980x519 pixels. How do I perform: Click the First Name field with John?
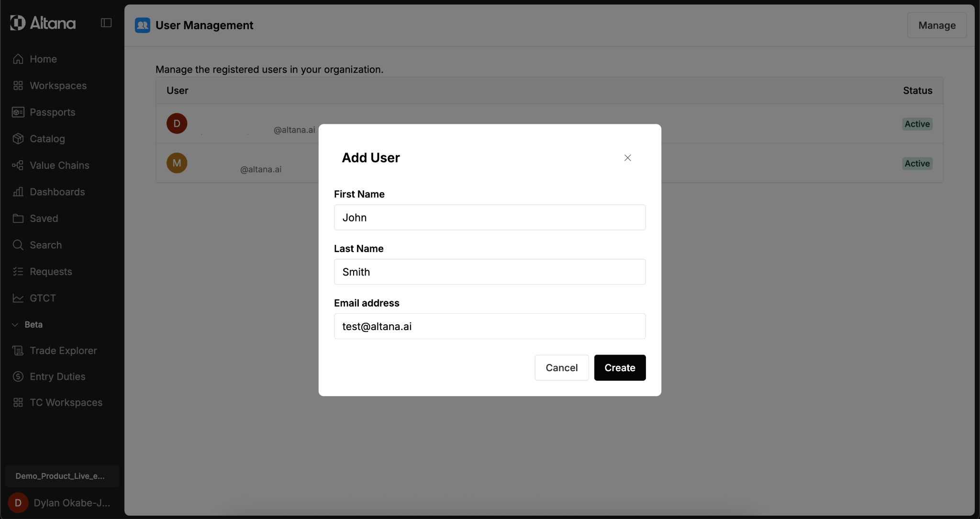490,218
